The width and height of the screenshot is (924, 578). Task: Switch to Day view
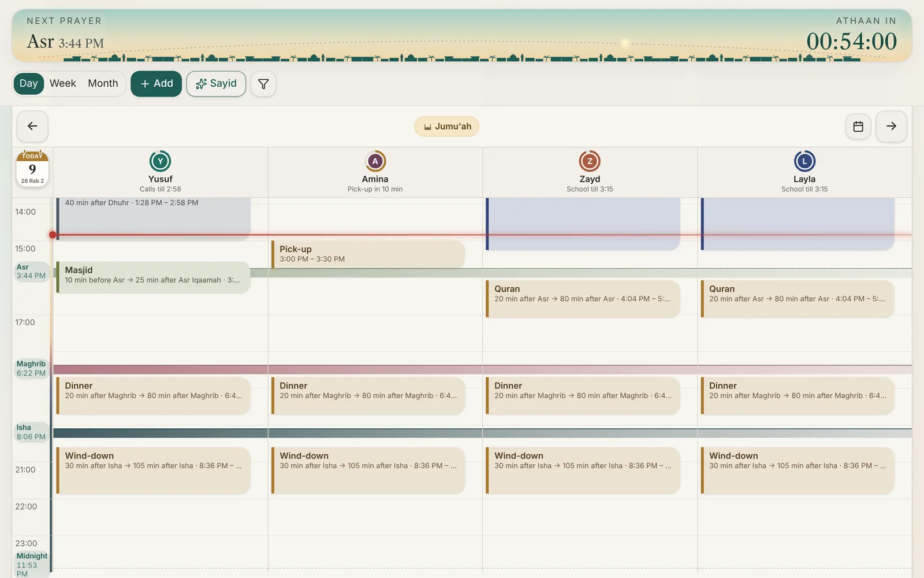tap(28, 84)
